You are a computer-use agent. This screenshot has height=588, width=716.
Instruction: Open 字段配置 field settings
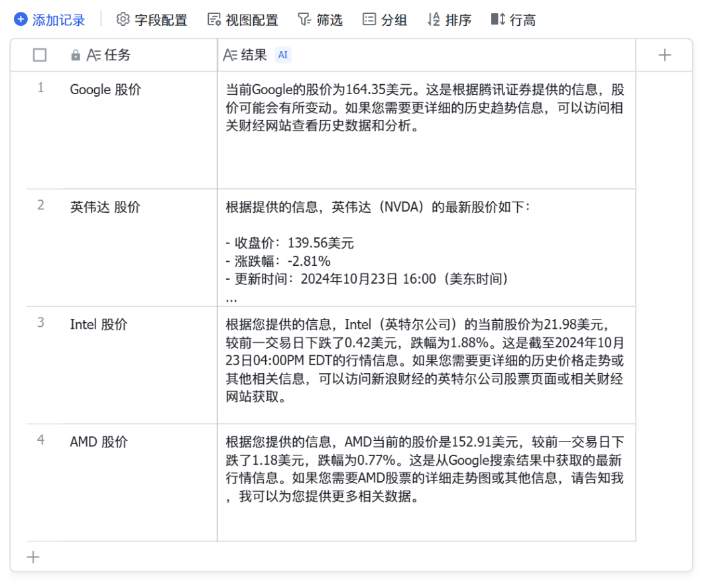[x=152, y=20]
